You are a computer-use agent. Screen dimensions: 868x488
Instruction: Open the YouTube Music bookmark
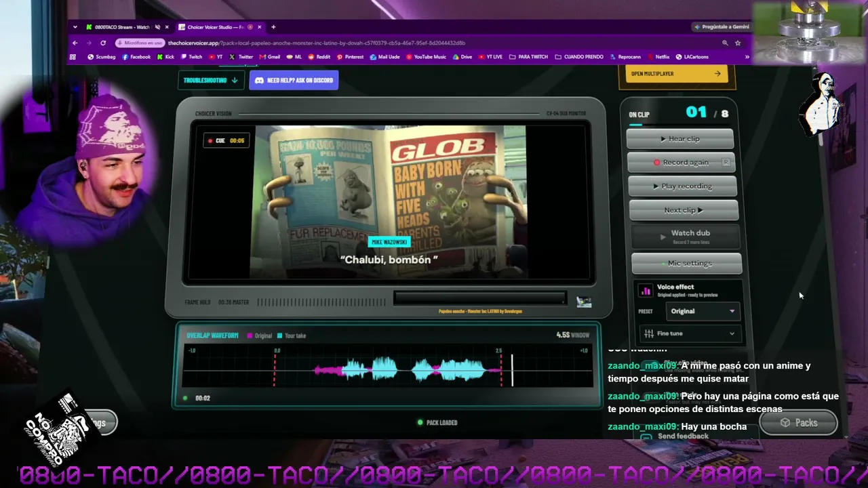tap(427, 57)
